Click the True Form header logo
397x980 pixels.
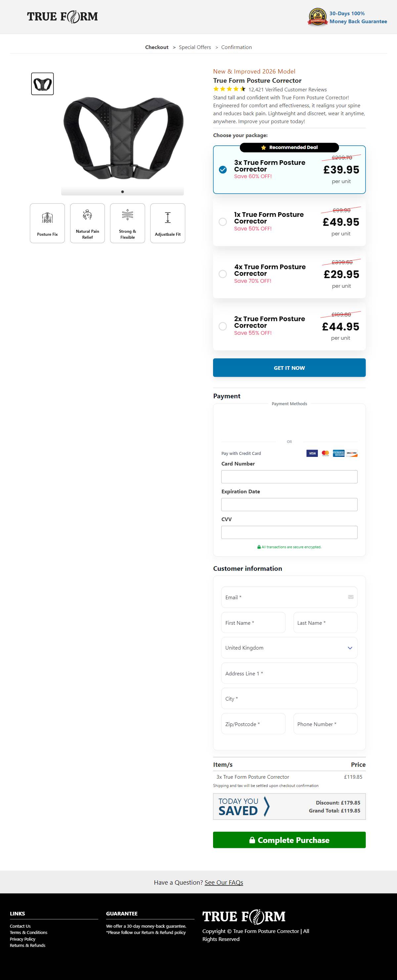pos(63,17)
